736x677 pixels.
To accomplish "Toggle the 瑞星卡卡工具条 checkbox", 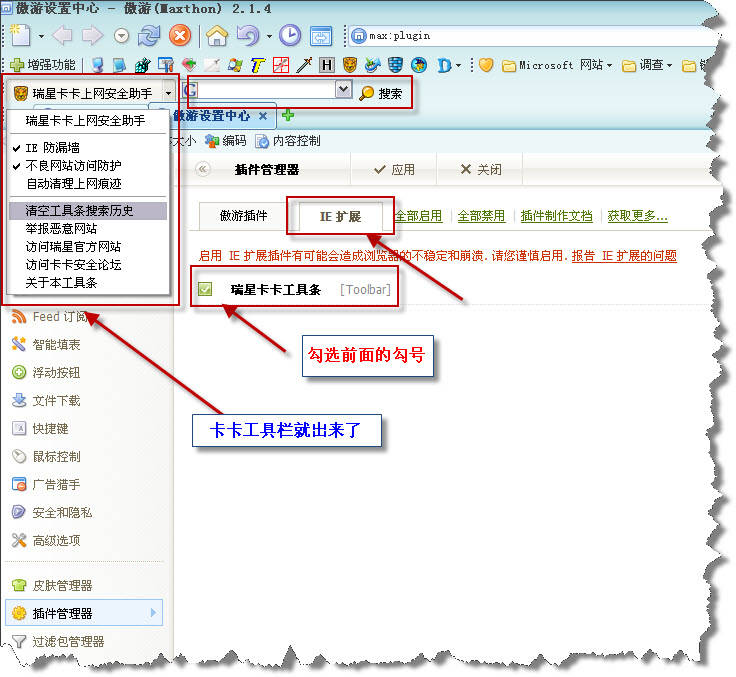I will (x=205, y=289).
